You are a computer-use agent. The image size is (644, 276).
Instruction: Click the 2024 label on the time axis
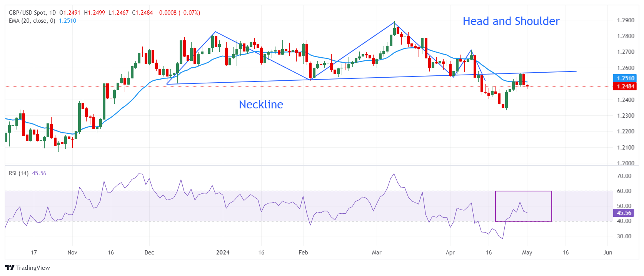pyautogui.click(x=223, y=253)
